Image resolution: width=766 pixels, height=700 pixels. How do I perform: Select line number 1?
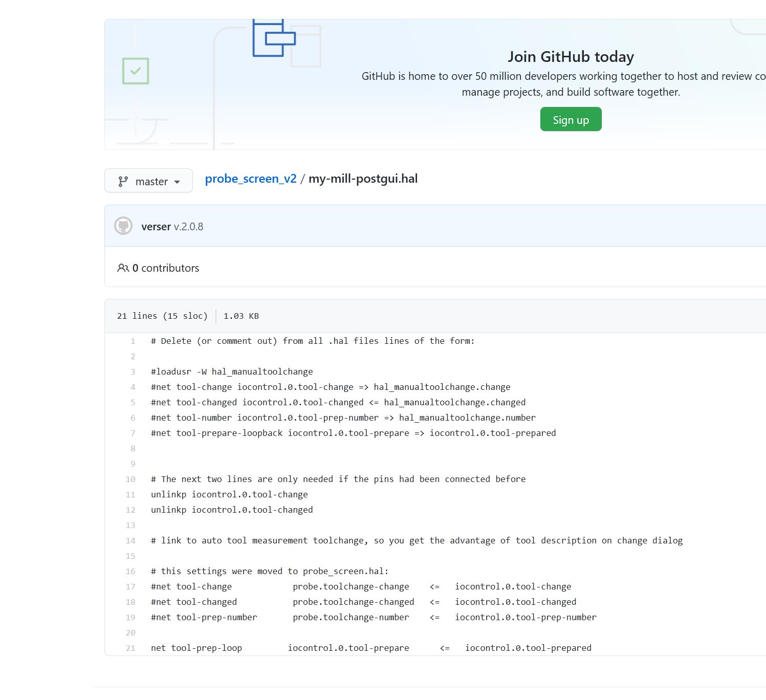click(x=133, y=341)
